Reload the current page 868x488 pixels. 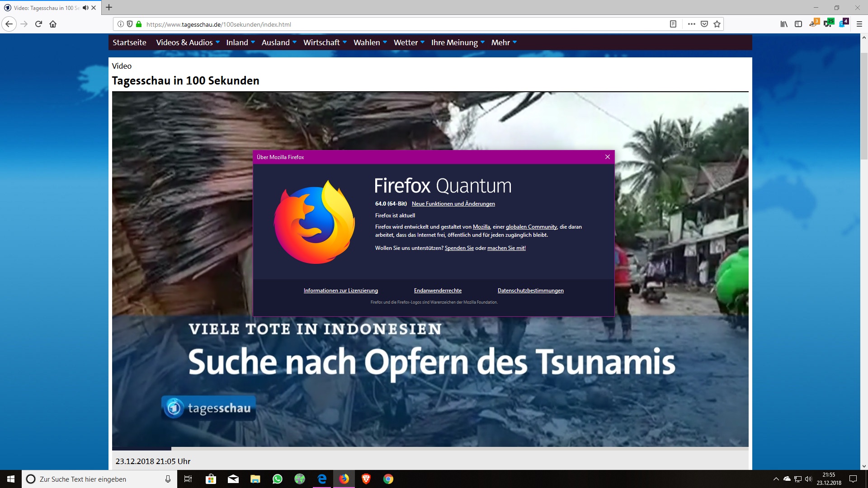[38, 24]
